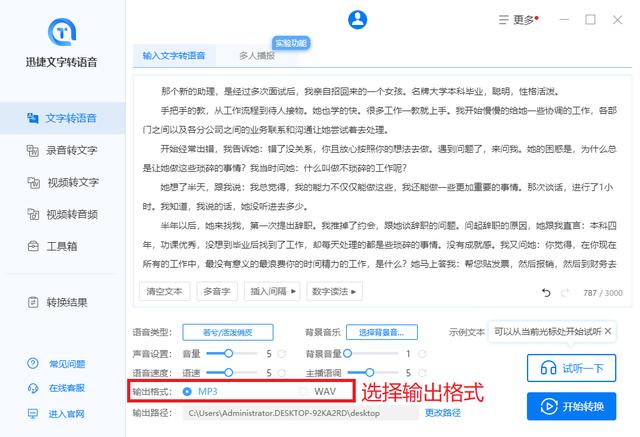Adjust the 背景音量 slider
640x437 pixels.
tap(371, 353)
